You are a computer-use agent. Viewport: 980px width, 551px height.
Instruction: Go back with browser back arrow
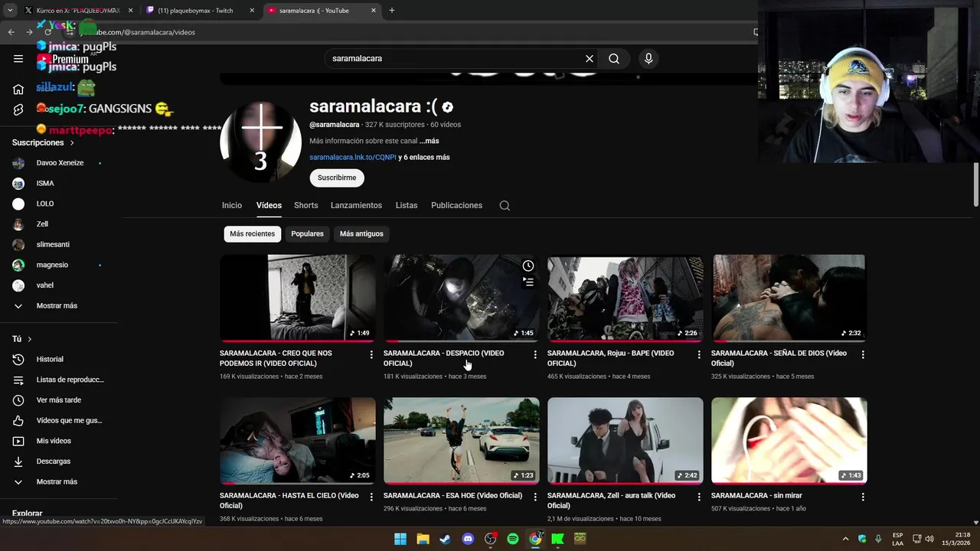point(11,32)
